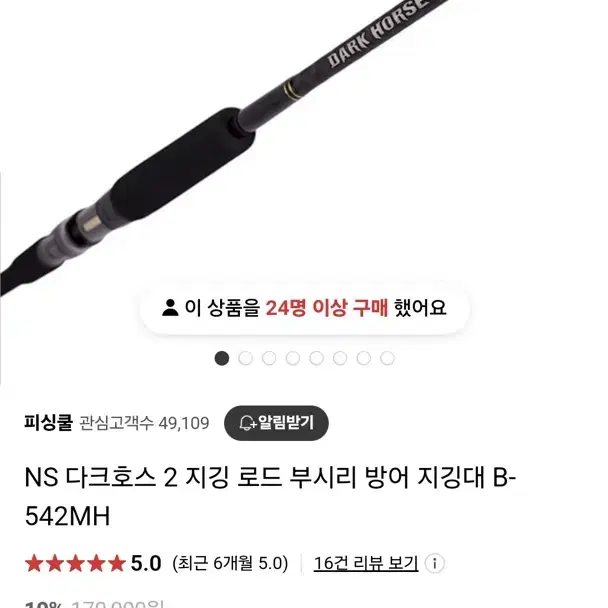Screen dimensions: 608x608
Task: Select the sixth carousel page dot
Action: tap(340, 358)
